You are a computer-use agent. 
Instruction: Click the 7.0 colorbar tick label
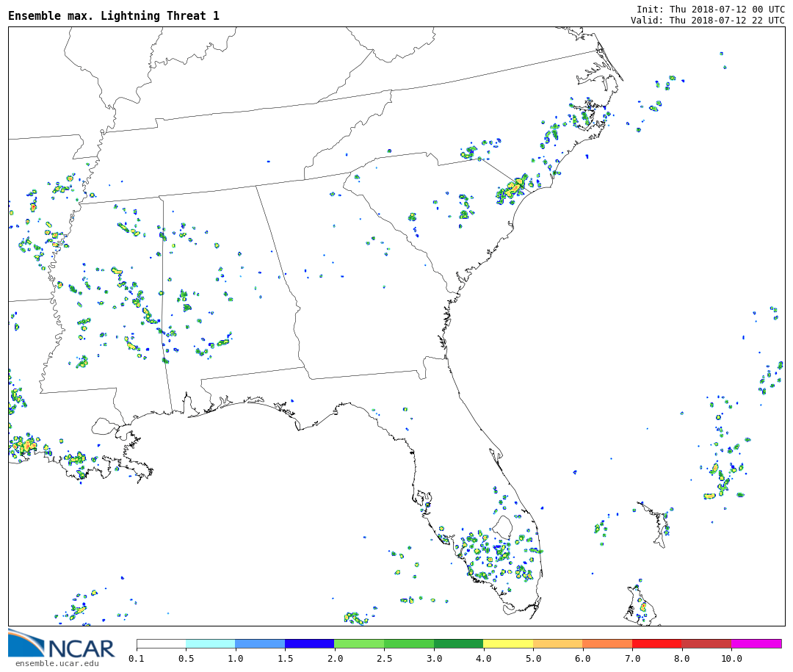pos(632,659)
